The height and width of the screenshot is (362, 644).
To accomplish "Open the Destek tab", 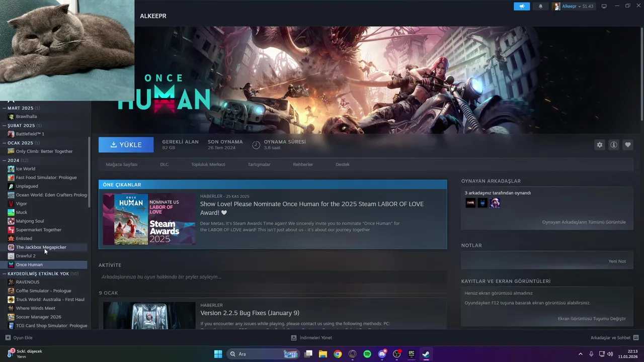I will coord(343,164).
